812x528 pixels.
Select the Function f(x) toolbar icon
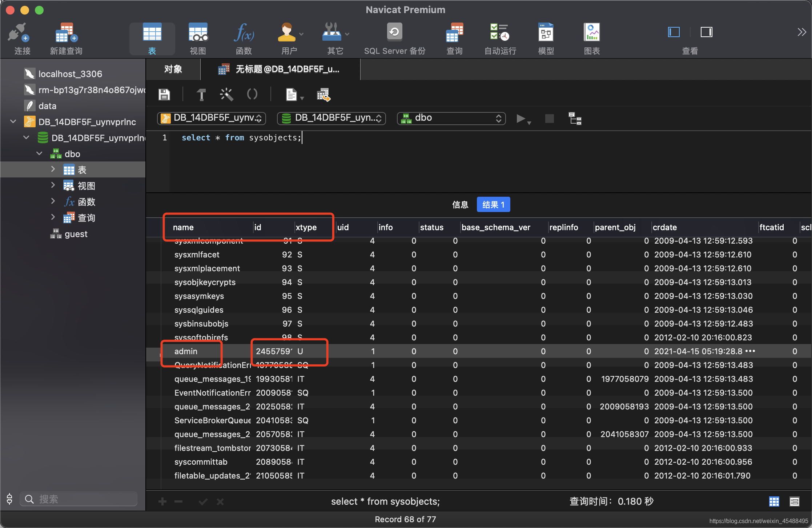(x=244, y=33)
